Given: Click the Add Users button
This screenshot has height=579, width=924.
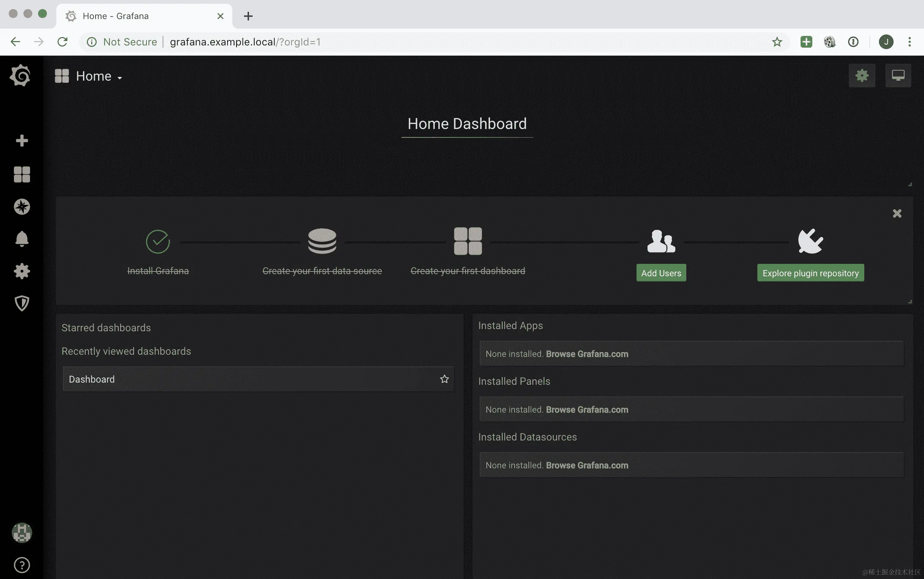Looking at the screenshot, I should [661, 273].
